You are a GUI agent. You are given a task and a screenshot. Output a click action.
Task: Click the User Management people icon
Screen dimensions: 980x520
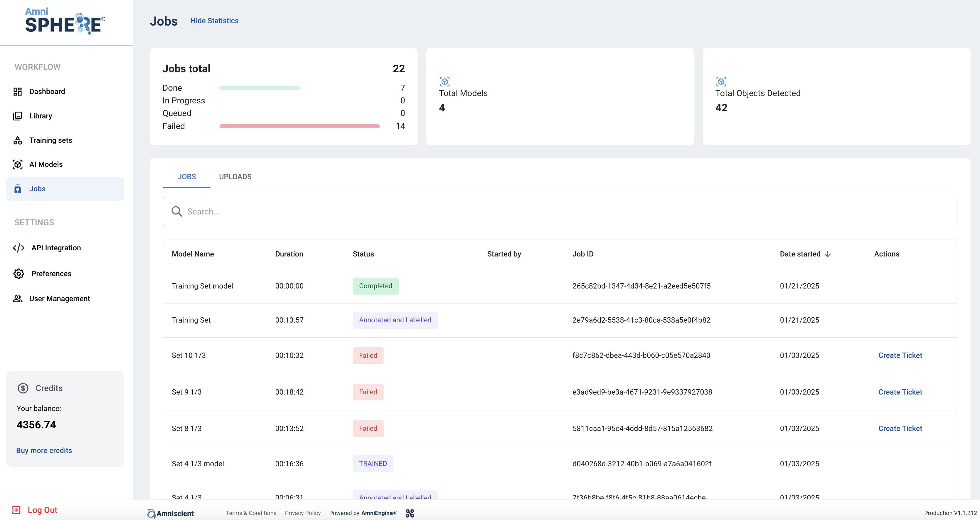point(18,298)
